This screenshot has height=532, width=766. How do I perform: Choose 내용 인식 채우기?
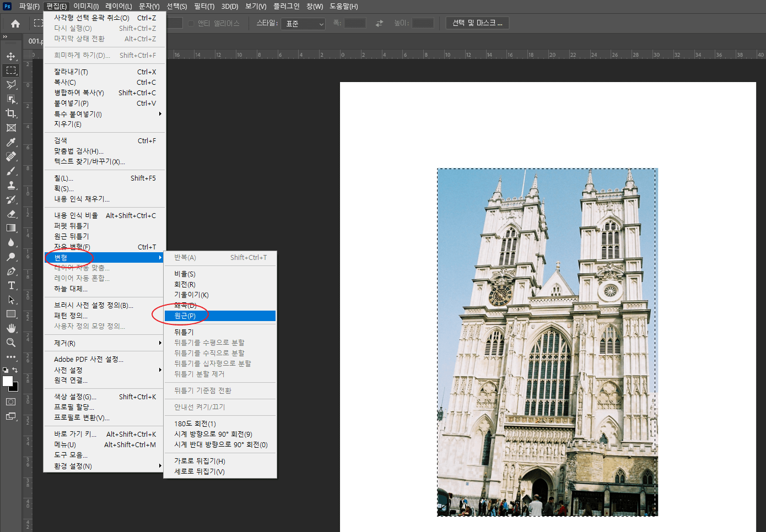tap(105, 199)
